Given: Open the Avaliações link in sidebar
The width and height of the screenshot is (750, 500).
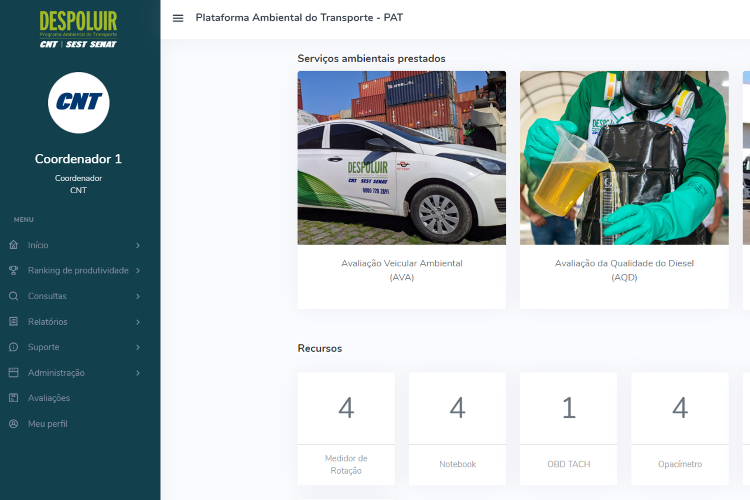Looking at the screenshot, I should click(49, 398).
